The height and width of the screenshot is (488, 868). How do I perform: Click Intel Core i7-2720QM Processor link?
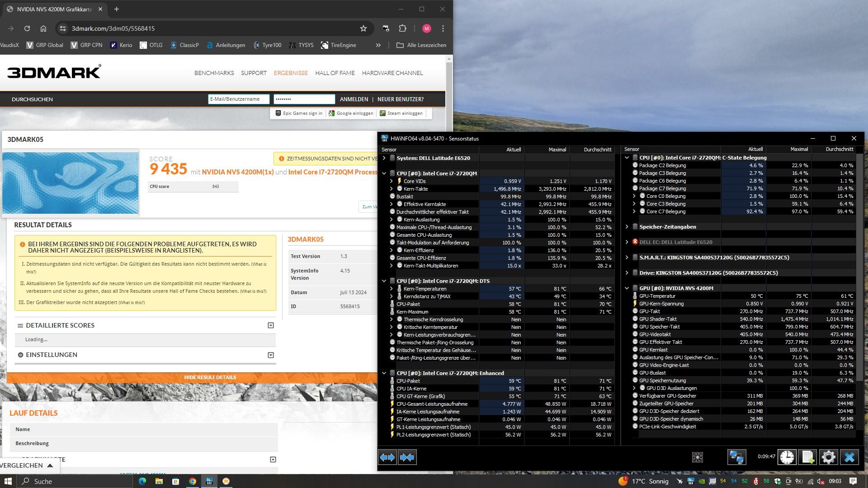tap(333, 172)
